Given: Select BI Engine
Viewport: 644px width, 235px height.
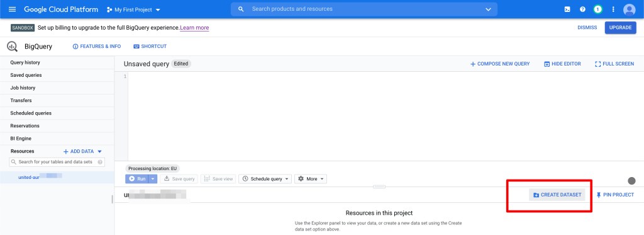Looking at the screenshot, I should (x=57, y=139).
